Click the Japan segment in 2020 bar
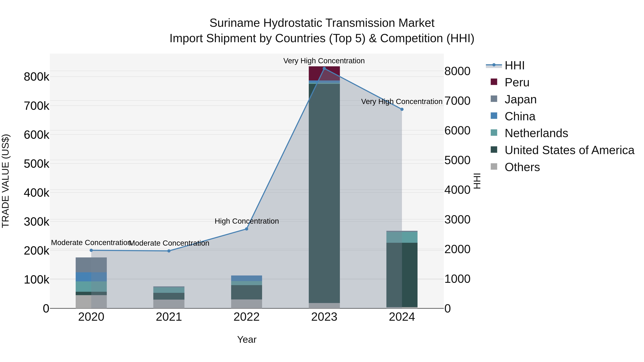Viewport: 644px width, 362px height. pyautogui.click(x=91, y=265)
